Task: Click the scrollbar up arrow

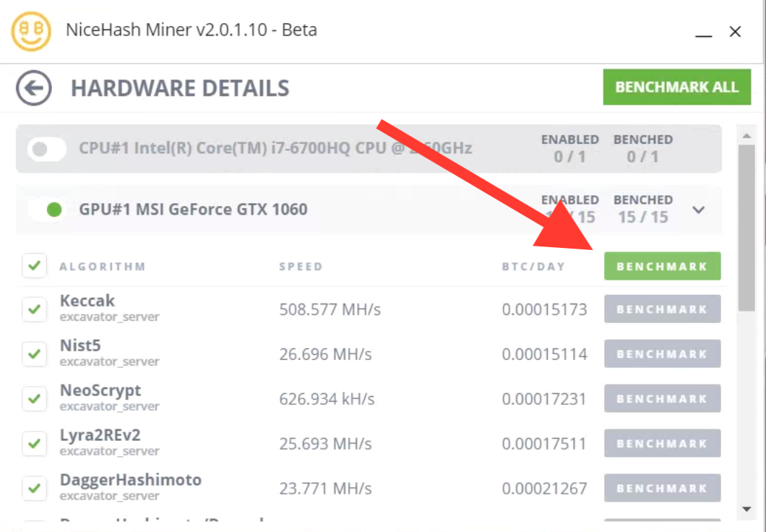Action: pos(746,136)
